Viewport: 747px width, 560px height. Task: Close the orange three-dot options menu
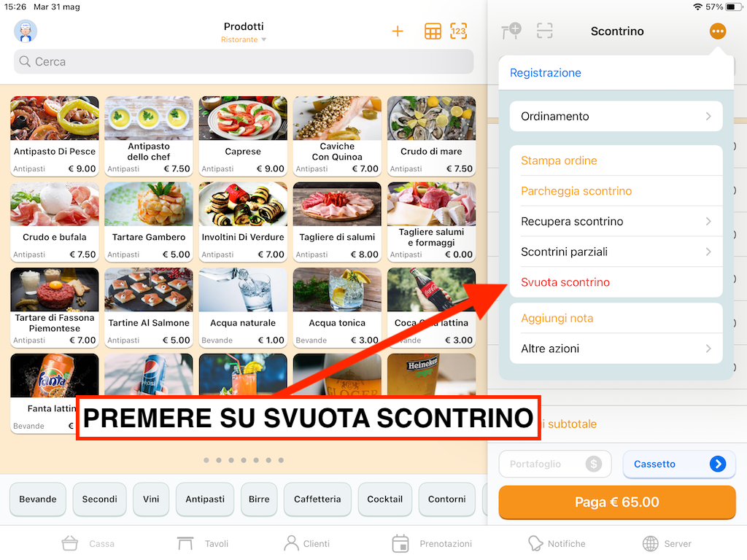pyautogui.click(x=718, y=31)
